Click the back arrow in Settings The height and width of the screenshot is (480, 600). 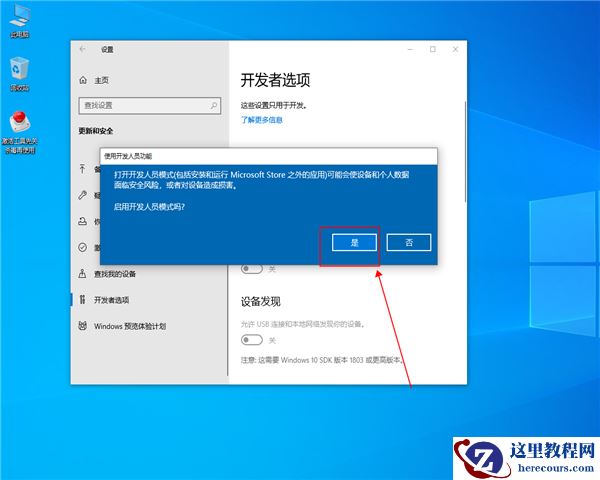82,49
